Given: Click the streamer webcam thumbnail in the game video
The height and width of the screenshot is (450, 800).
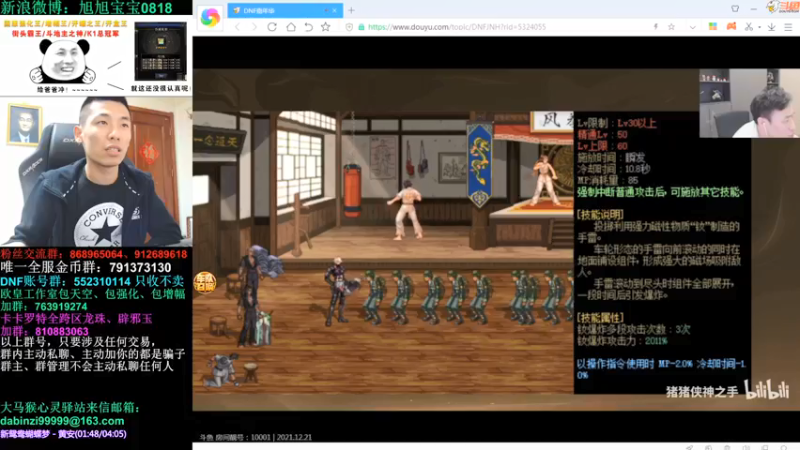Looking at the screenshot, I should (749, 104).
